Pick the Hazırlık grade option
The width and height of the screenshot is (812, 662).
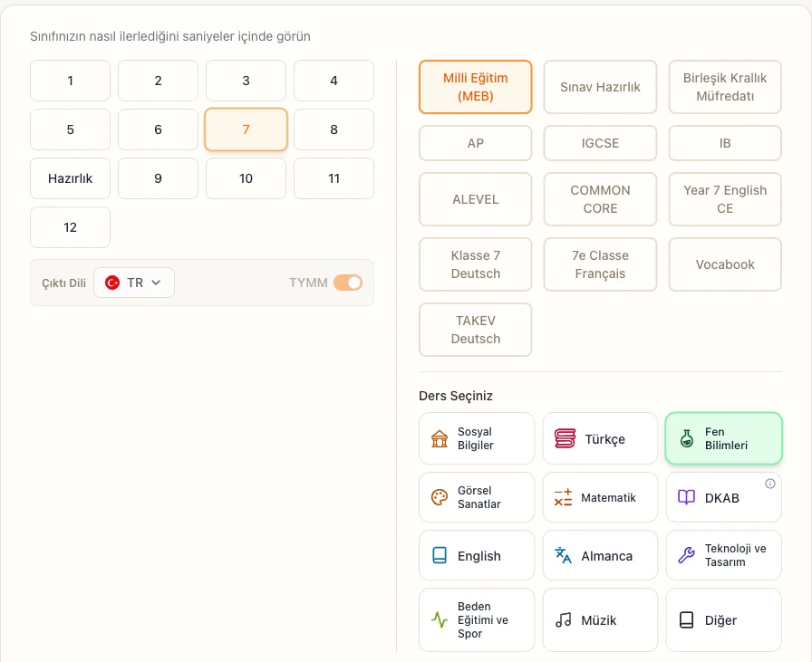pos(70,178)
